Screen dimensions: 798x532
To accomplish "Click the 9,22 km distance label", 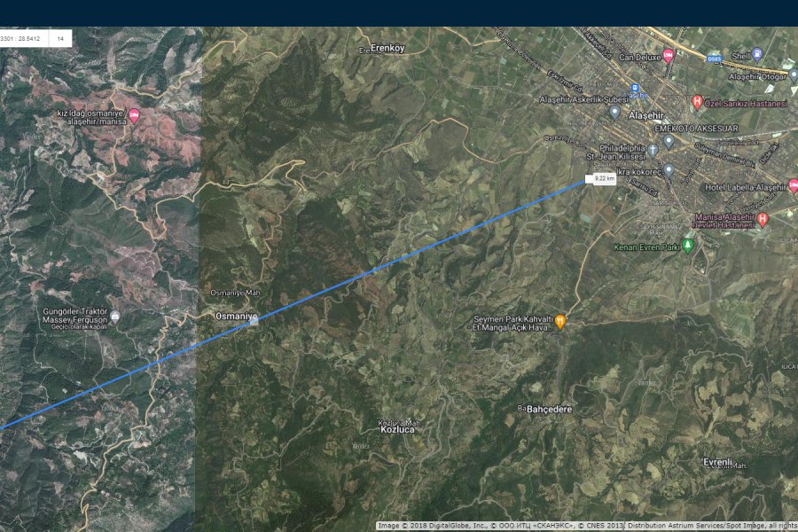I will point(605,178).
